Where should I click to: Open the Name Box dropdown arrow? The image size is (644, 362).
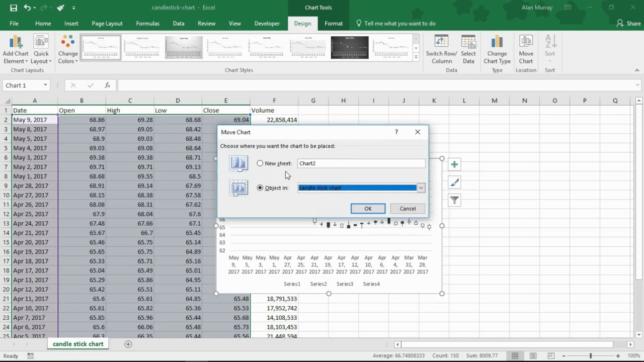pyautogui.click(x=45, y=85)
